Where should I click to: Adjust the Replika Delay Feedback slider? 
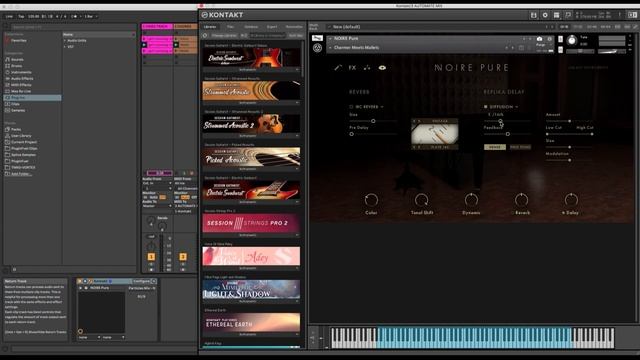(507, 134)
